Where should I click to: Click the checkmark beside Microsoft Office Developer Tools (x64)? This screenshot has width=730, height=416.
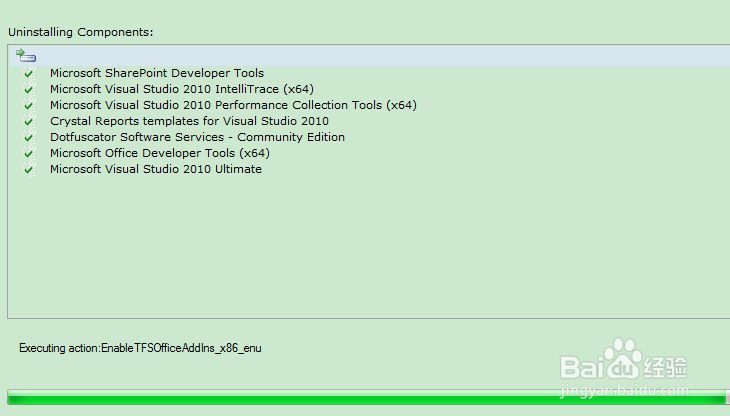(x=29, y=154)
